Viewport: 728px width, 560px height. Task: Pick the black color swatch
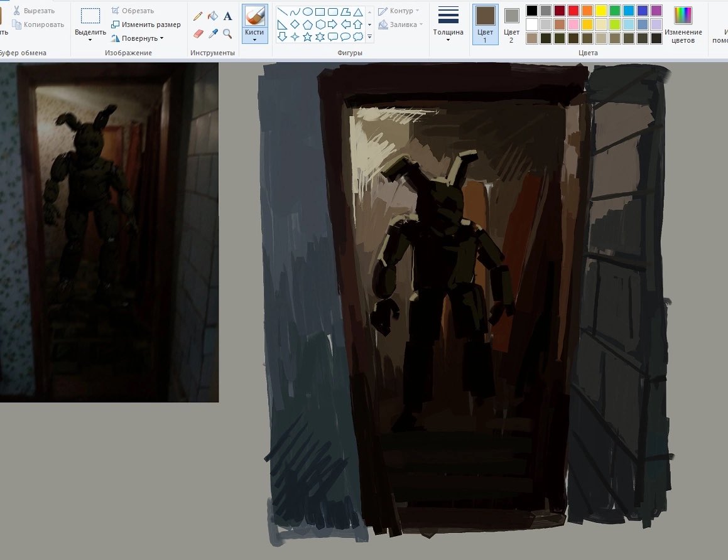[532, 11]
